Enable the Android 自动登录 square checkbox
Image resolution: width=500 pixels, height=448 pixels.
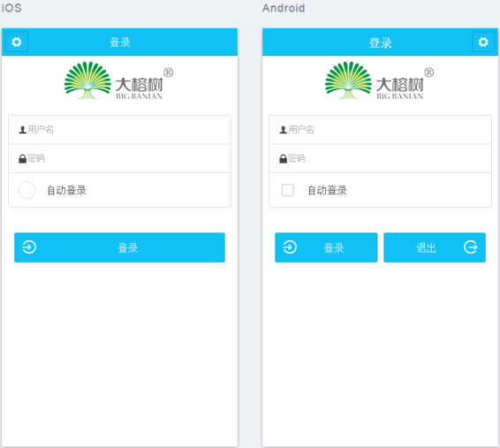tap(288, 190)
